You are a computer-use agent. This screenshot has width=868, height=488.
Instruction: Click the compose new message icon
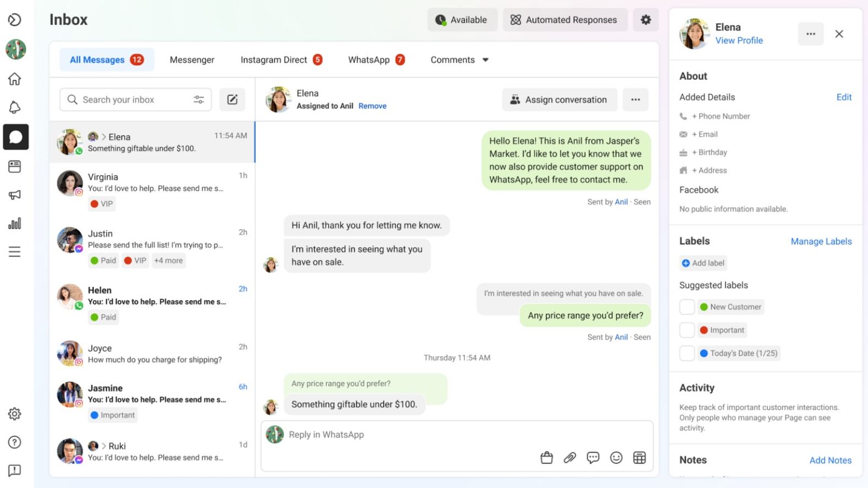(x=232, y=99)
